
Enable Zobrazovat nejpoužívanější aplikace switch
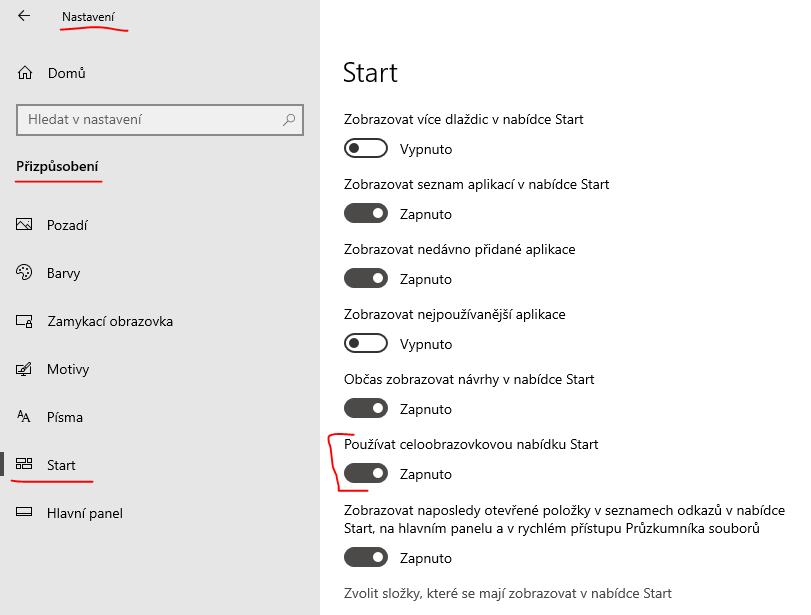[365, 344]
